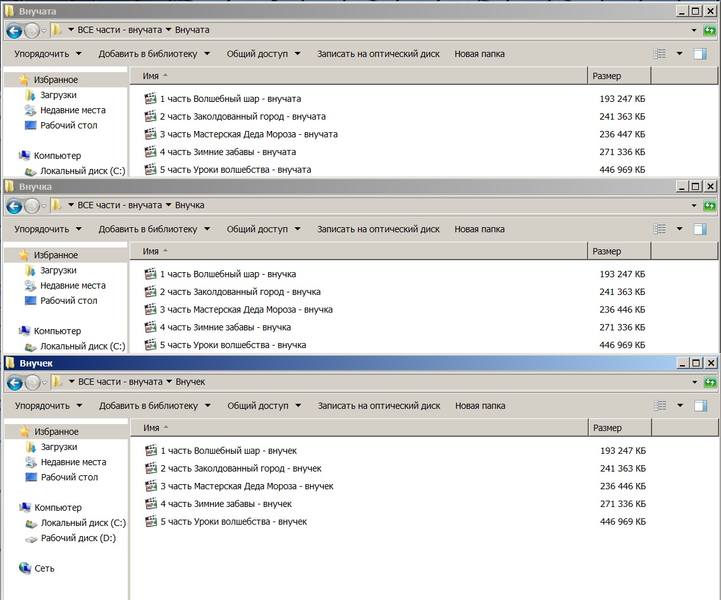This screenshot has height=600, width=721.
Task: Open Компьютер in Внучата window sidebar
Action: pyautogui.click(x=50, y=156)
